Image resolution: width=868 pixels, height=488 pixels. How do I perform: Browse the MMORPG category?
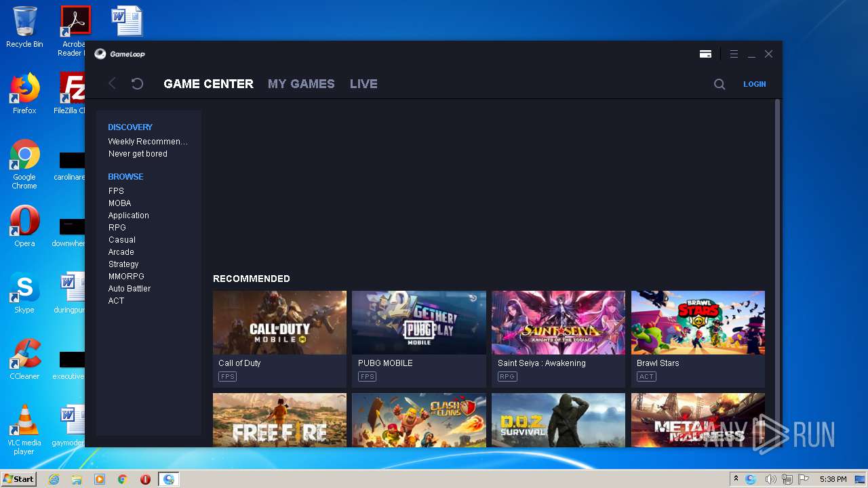pyautogui.click(x=126, y=277)
